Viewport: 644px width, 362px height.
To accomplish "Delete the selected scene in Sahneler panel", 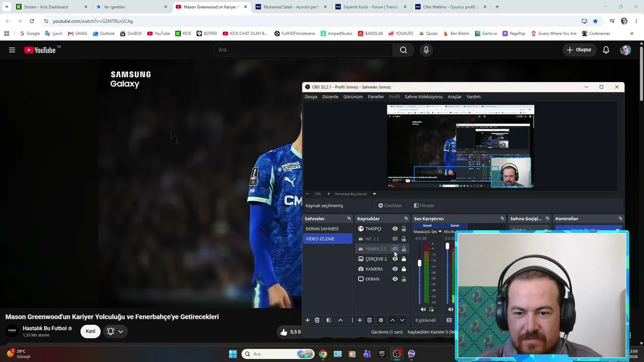I will (317, 320).
